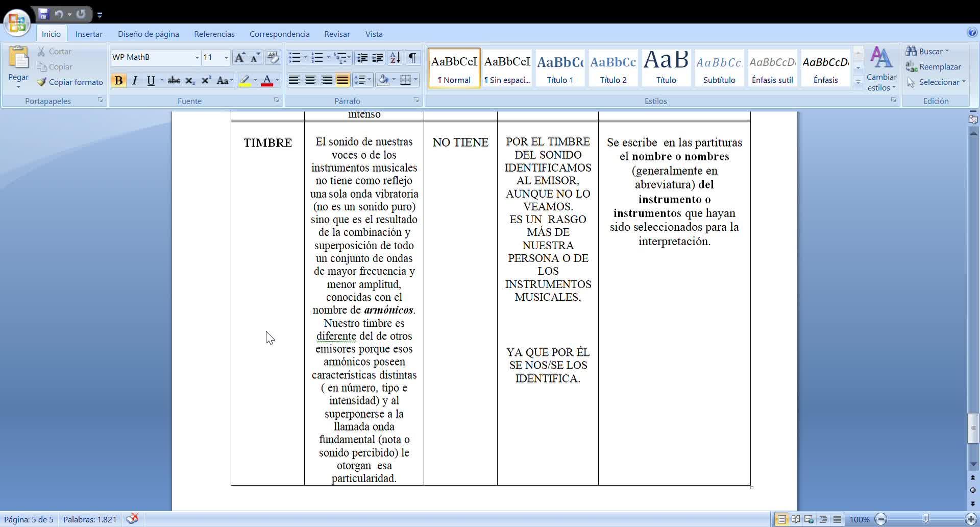Click the red font color swatch
The height and width of the screenshot is (527, 980).
pos(266,81)
